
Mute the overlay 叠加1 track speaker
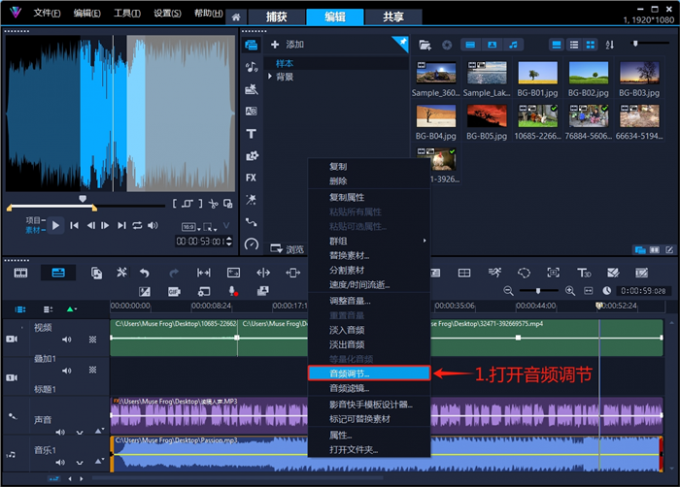point(66,371)
